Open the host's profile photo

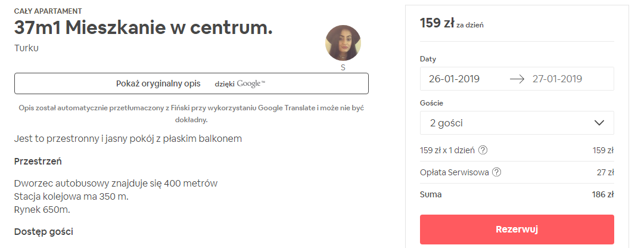pyautogui.click(x=343, y=44)
